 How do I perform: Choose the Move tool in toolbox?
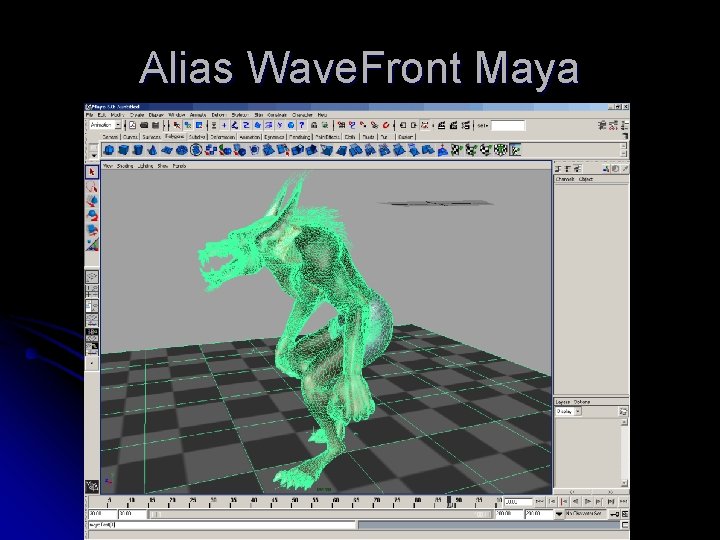(x=92, y=201)
